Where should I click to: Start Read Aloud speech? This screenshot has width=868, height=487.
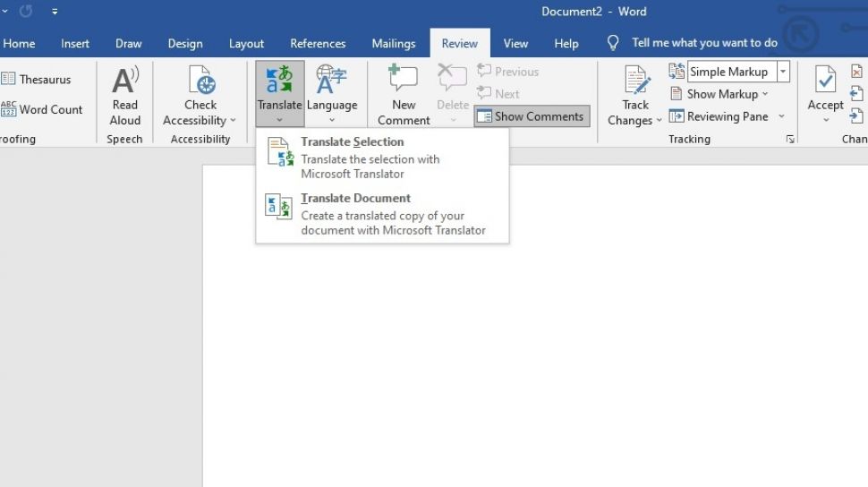(x=125, y=96)
